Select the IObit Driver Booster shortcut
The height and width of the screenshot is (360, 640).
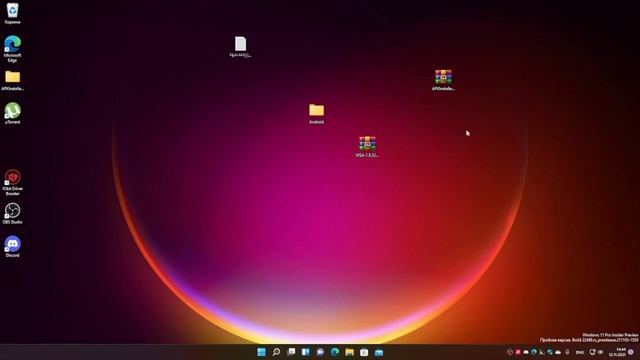pos(12,182)
